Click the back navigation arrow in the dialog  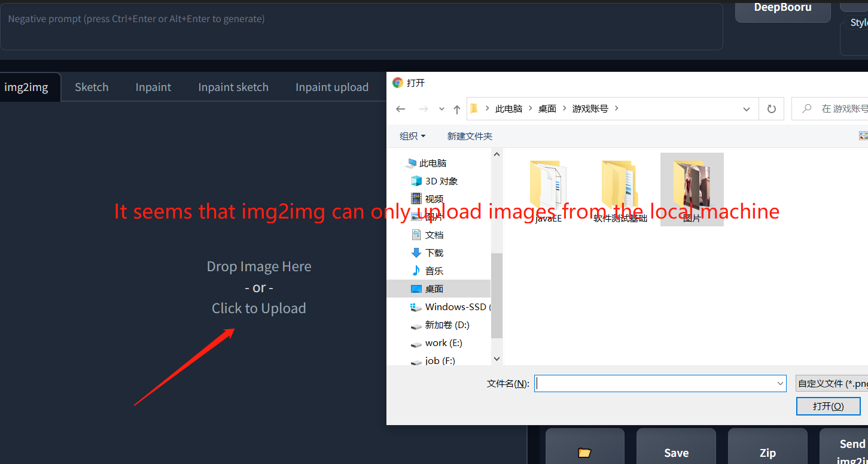(400, 108)
